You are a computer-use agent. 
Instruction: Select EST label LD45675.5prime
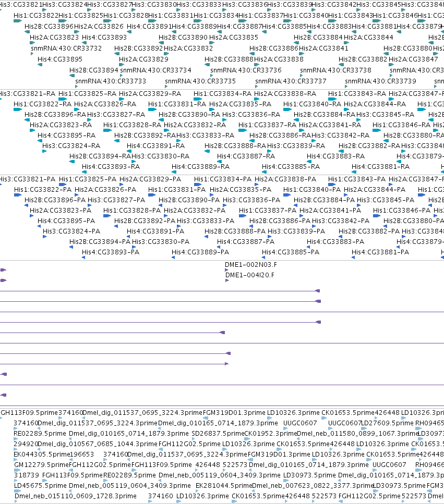tap(41, 486)
